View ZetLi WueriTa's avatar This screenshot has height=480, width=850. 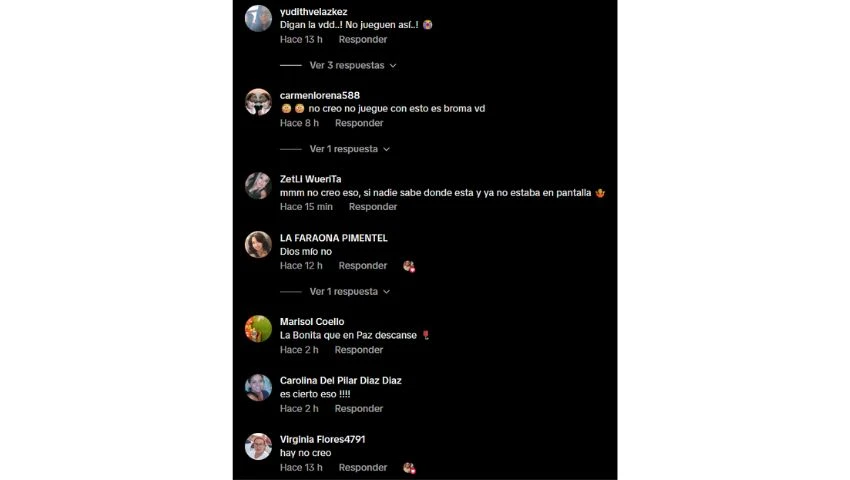pos(258,185)
